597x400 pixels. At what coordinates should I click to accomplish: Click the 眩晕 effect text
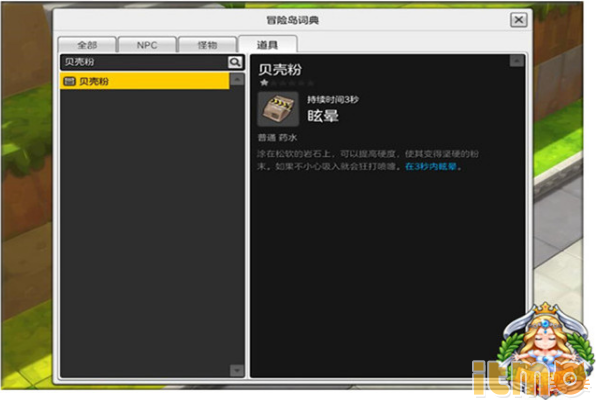tap(323, 116)
